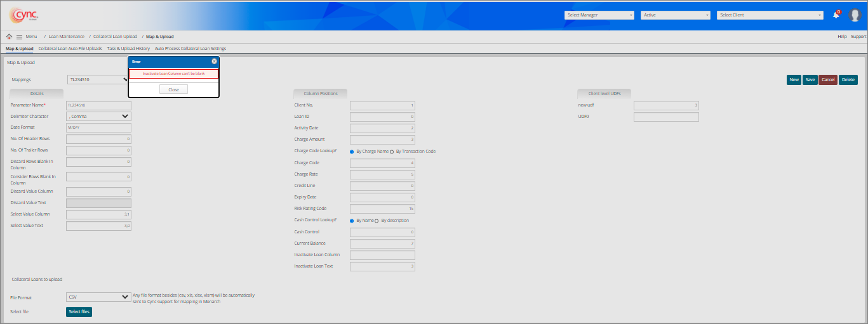This screenshot has width=868, height=324.
Task: Open Auto Process Collateral Loan Settings tab
Action: tap(190, 49)
